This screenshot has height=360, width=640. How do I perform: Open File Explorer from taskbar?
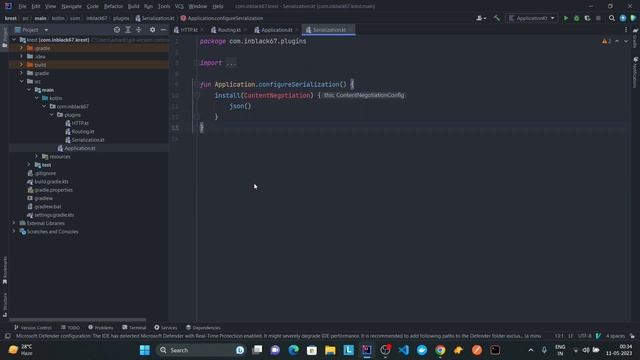(330, 350)
